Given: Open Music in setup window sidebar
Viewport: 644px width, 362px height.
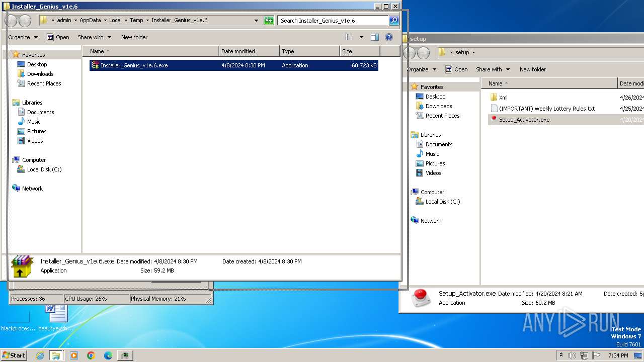Looking at the screenshot, I should (x=432, y=154).
